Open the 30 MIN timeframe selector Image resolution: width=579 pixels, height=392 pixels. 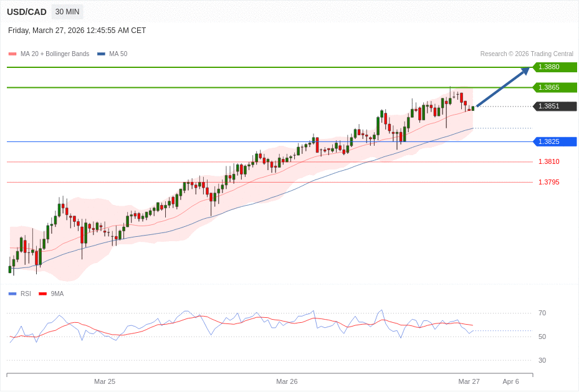click(x=67, y=11)
